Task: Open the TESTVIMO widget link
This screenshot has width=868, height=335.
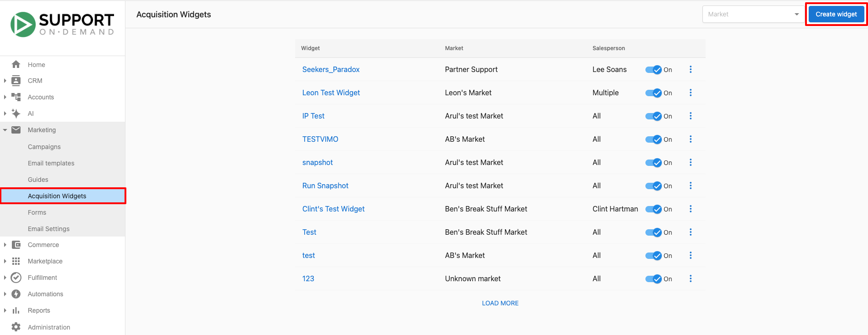Action: 320,139
